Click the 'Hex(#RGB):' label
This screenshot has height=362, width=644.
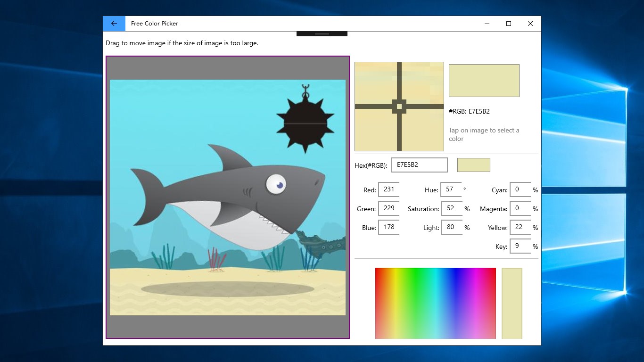[371, 165]
